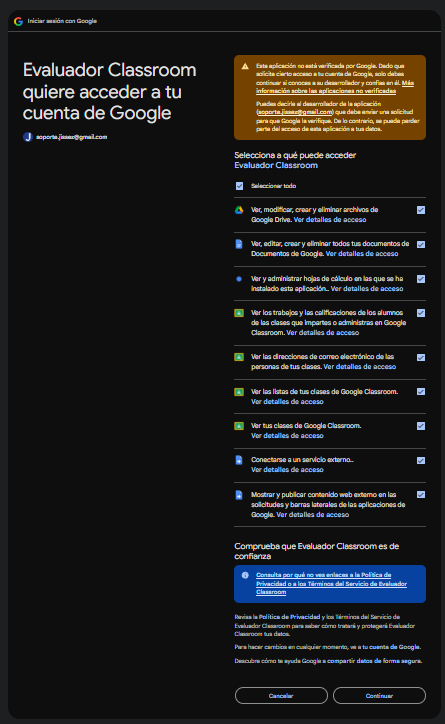Click the warning triangle icon in the orange box

245,66
